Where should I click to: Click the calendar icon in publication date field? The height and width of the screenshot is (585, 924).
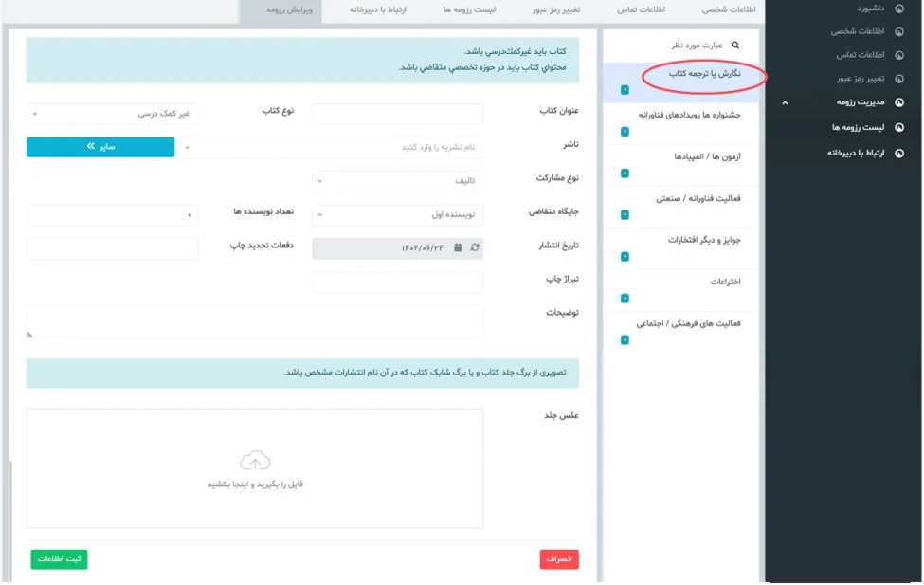[459, 247]
